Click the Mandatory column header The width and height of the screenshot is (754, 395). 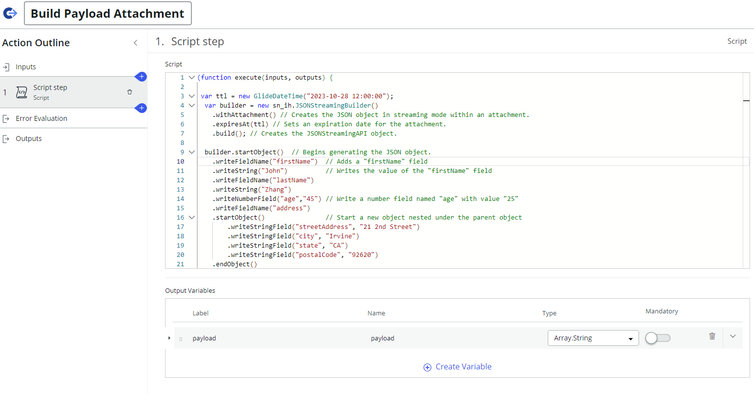pos(662,311)
